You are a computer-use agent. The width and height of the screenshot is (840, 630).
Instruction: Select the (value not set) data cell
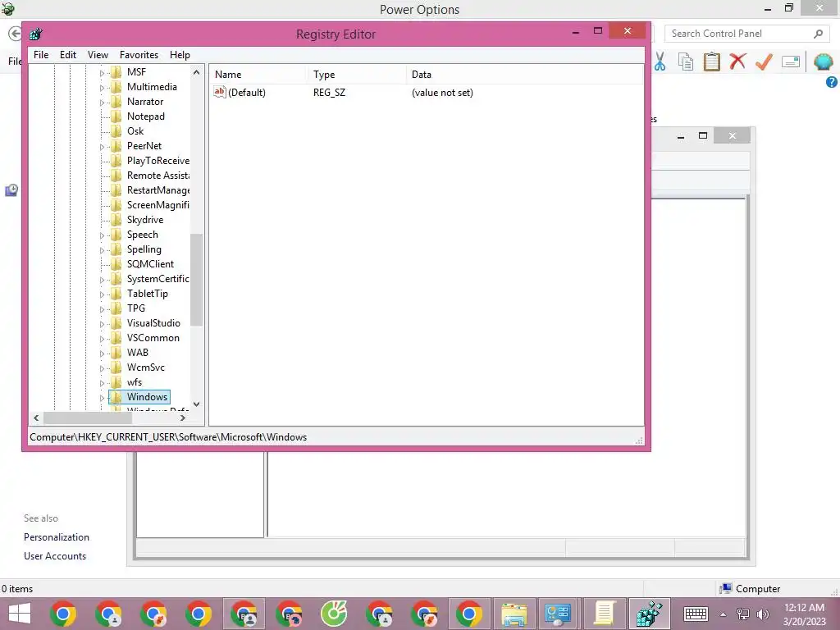click(442, 93)
